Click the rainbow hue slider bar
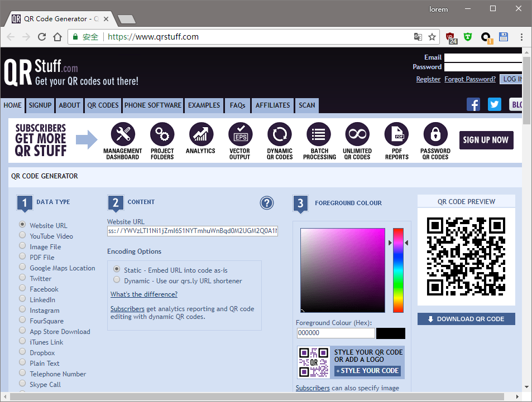Image resolution: width=532 pixels, height=402 pixels. tap(398, 270)
